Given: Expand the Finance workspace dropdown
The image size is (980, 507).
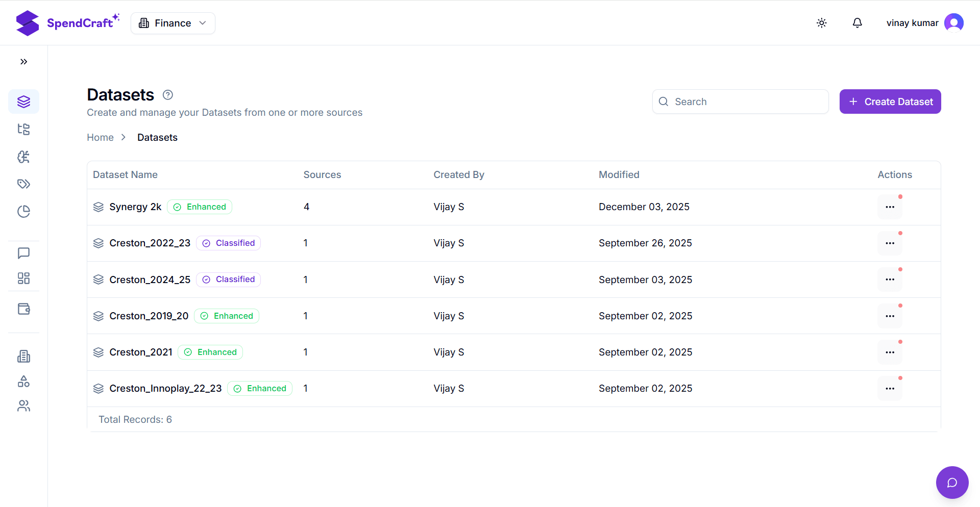Looking at the screenshot, I should (x=173, y=23).
